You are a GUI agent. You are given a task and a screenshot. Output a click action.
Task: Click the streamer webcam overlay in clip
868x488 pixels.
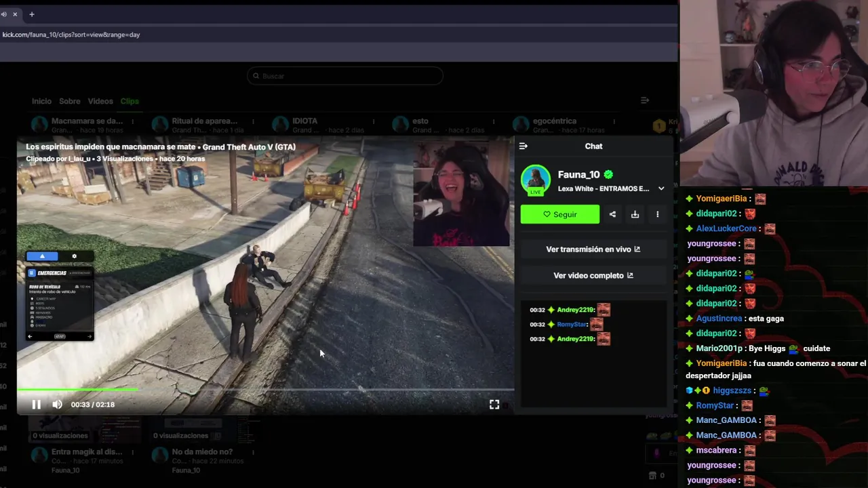(x=461, y=194)
